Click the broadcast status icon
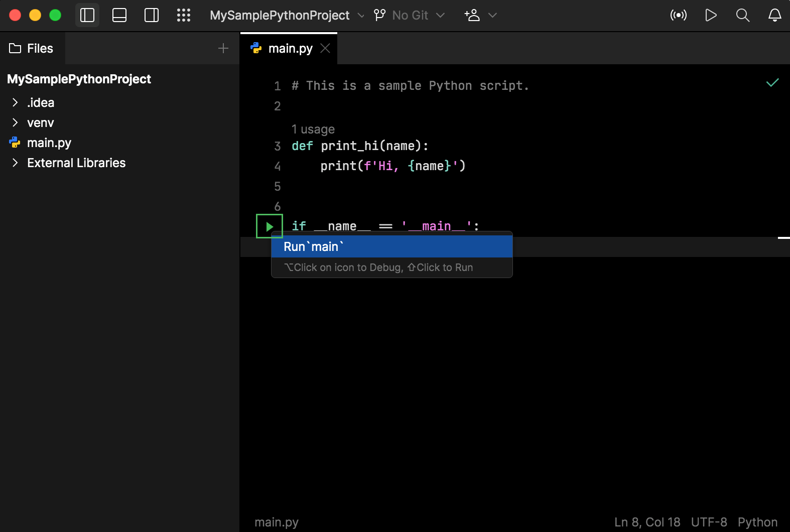 coord(679,15)
